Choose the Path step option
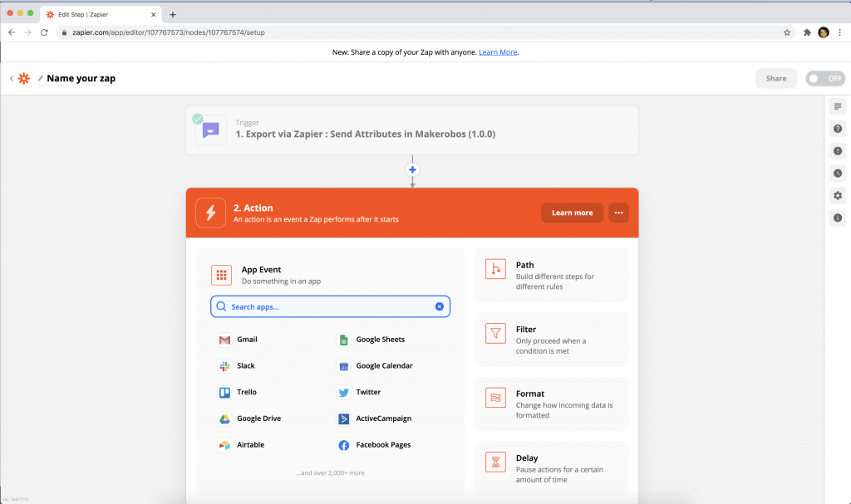The height and width of the screenshot is (504, 851). (552, 276)
